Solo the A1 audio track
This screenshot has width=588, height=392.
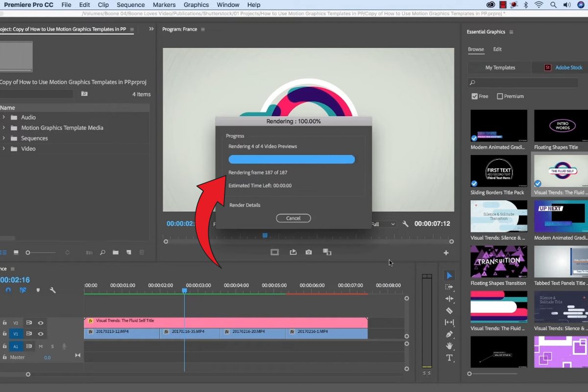52,346
